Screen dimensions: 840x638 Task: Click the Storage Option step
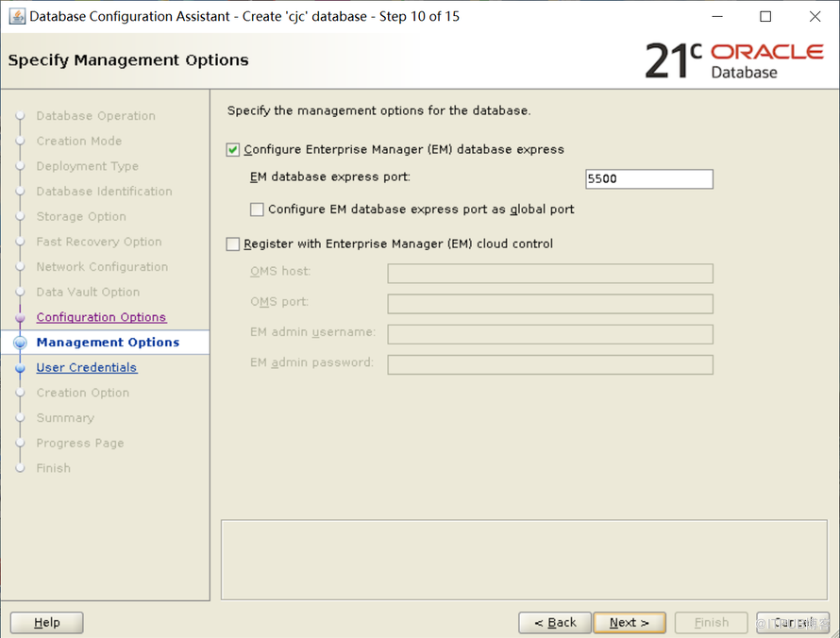[81, 216]
